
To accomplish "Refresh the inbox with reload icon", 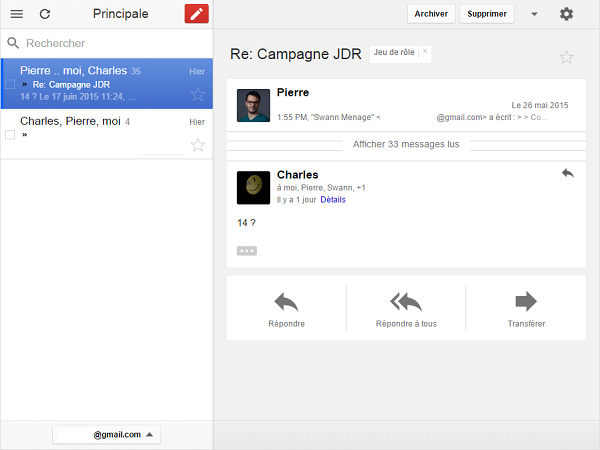I will tap(45, 14).
